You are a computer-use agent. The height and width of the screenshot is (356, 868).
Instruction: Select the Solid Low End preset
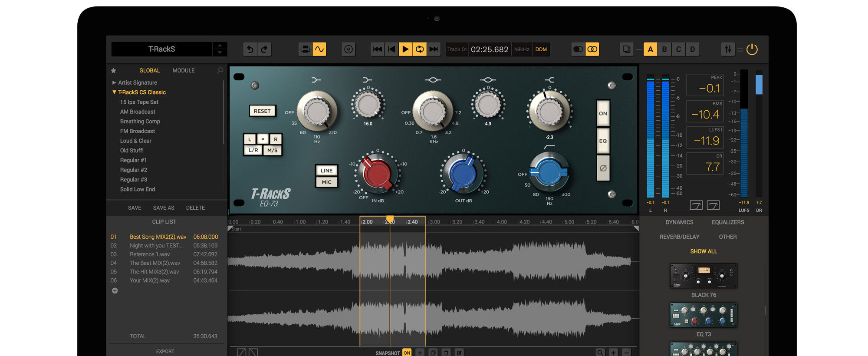coord(137,189)
